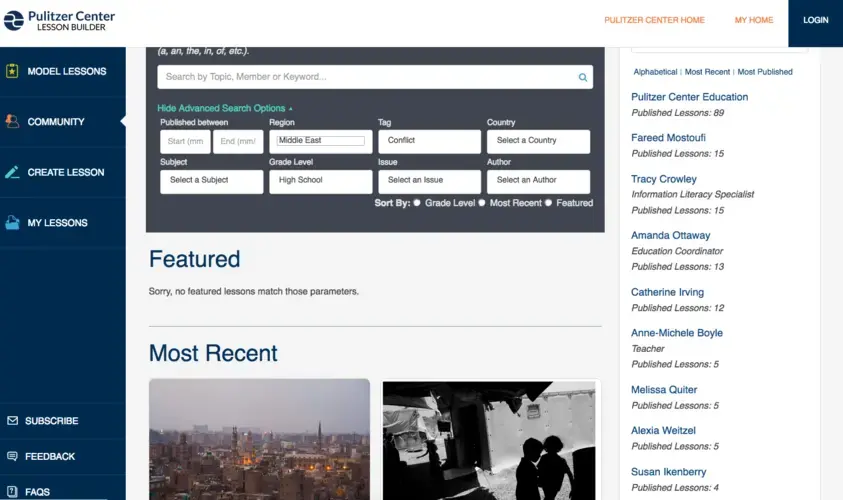
Task: Click the Community people icon
Action: click(x=12, y=122)
